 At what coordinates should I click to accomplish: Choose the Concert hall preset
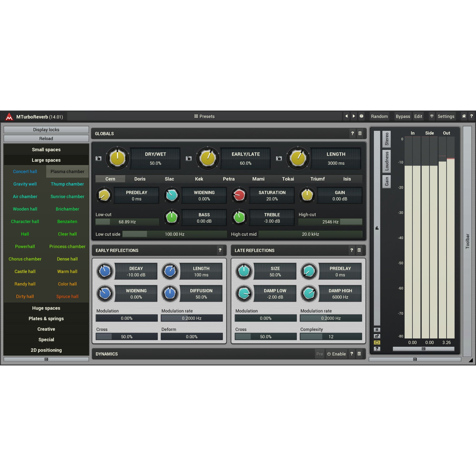coord(25,171)
